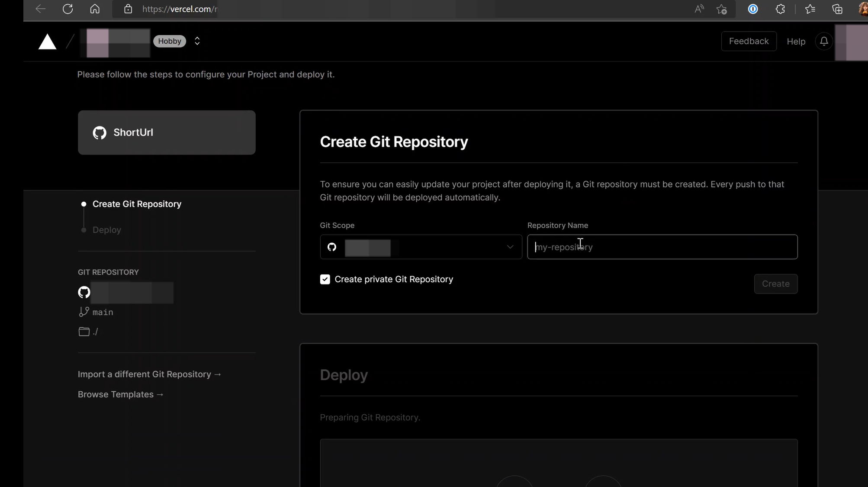This screenshot has height=487, width=868.
Task: Open the Help link
Action: point(796,42)
